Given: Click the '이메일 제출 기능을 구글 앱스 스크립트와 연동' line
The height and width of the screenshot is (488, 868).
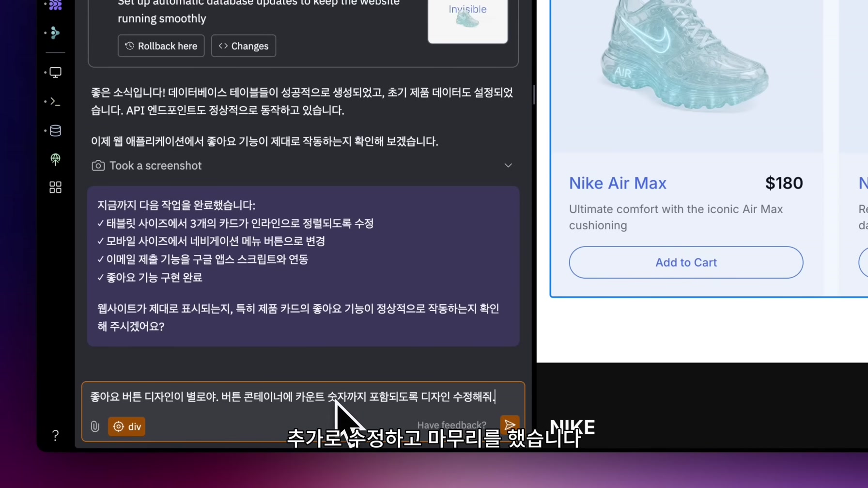Looking at the screenshot, I should (202, 259).
